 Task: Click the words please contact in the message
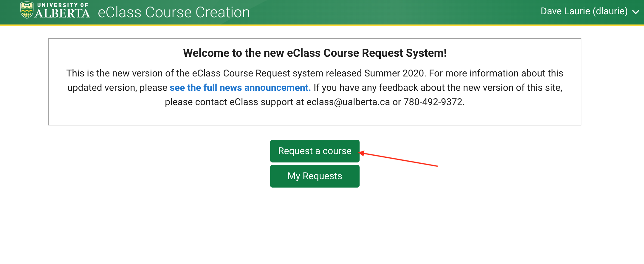pos(196,102)
